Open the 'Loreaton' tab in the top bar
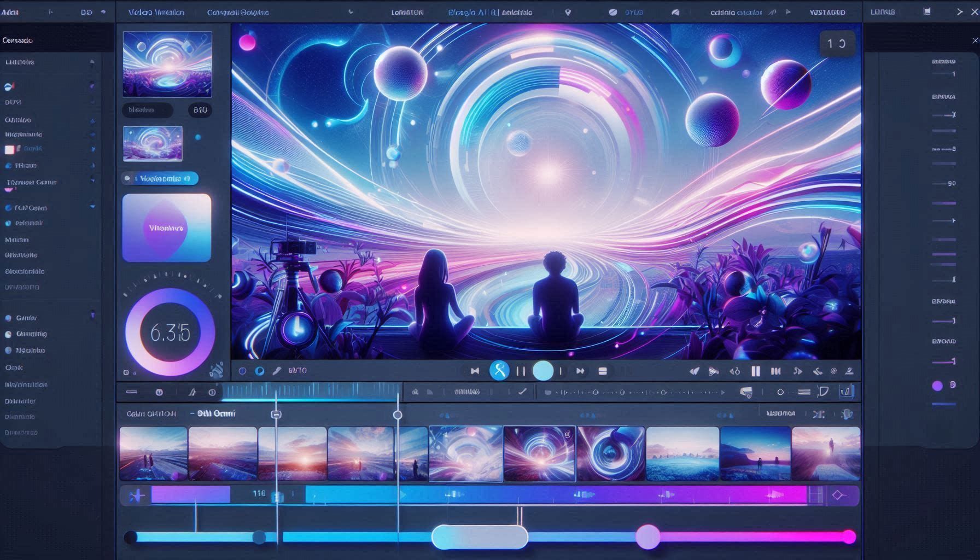Image resolution: width=980 pixels, height=560 pixels. point(407,12)
